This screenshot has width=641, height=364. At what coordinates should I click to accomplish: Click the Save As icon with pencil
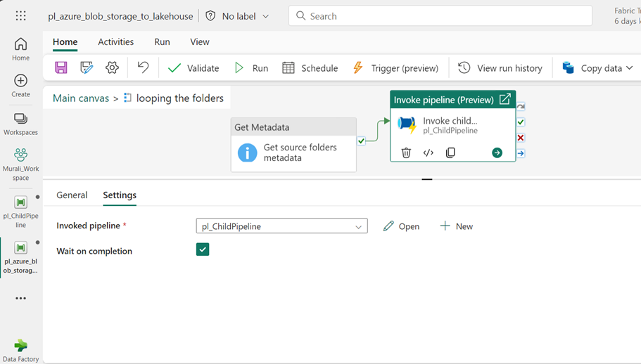87,67
